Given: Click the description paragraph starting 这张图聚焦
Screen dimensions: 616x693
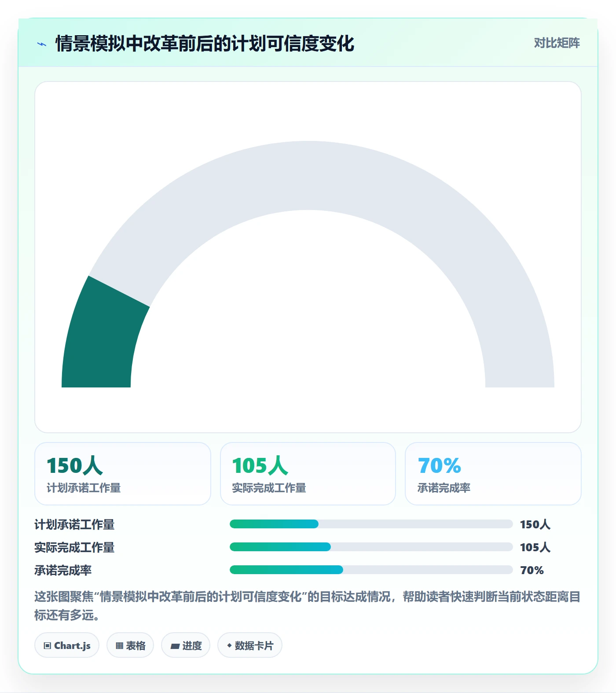Looking at the screenshot, I should [308, 606].
